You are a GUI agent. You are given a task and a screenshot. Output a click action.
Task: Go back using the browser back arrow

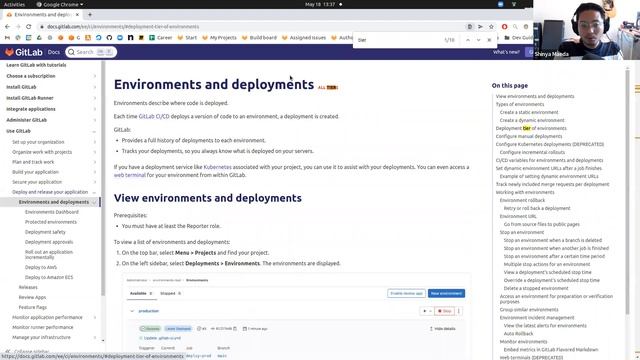7,27
